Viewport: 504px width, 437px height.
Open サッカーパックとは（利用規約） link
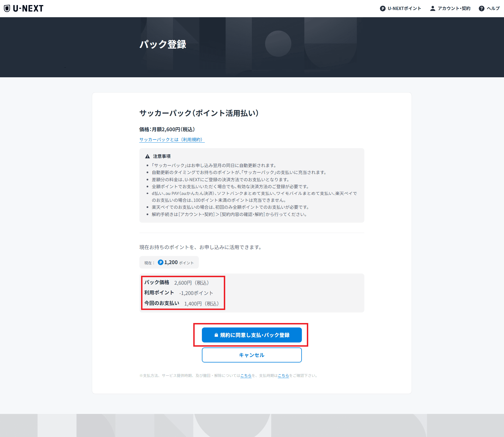(172, 140)
